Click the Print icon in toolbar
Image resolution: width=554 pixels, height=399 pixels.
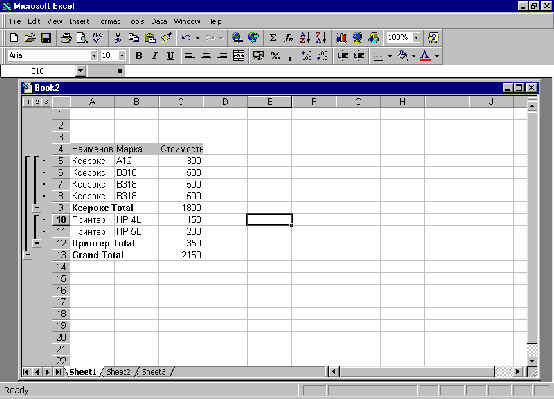66,37
